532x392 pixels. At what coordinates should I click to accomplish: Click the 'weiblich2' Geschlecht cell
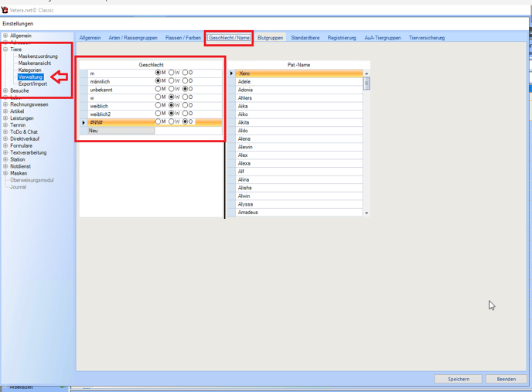[121, 114]
